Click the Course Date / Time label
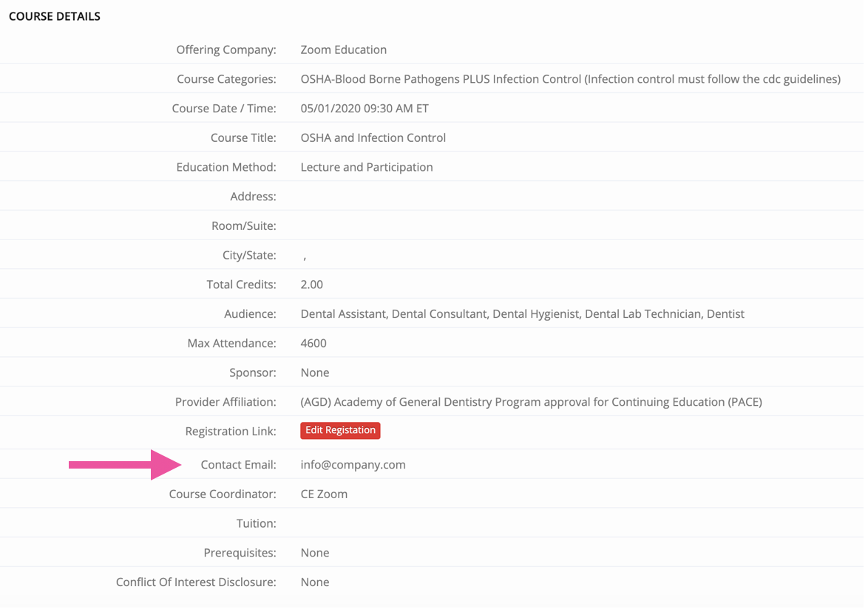Screen dimensions: 868x609 click(x=224, y=109)
